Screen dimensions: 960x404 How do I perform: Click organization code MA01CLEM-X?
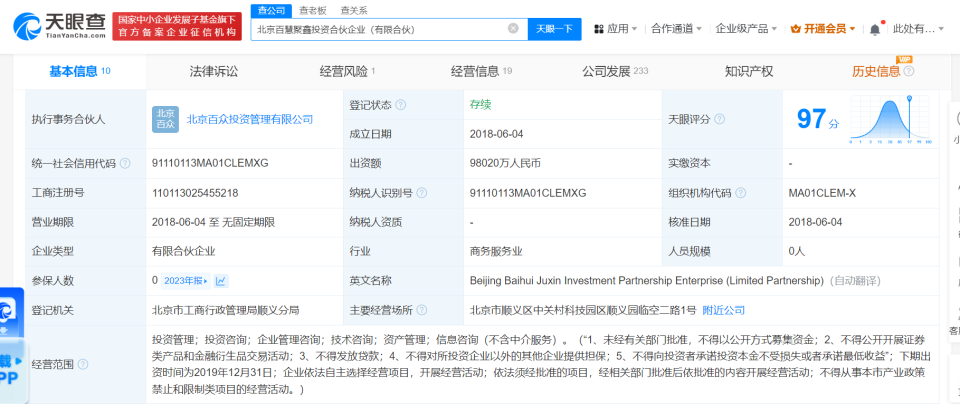[822, 193]
